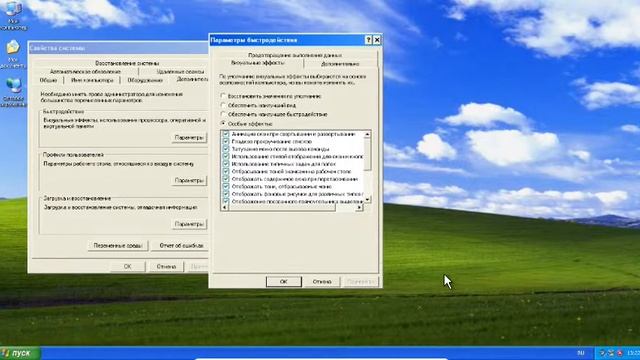Viewport: 640px width, 360px height.
Task: Toggle Гладкое прокручивание списков checkbox
Action: tap(226, 141)
